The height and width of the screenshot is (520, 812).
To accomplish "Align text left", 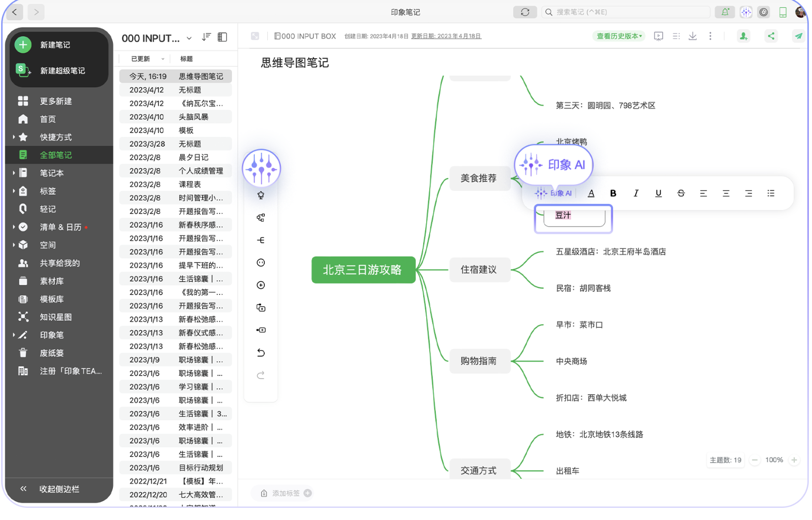I will pos(703,193).
